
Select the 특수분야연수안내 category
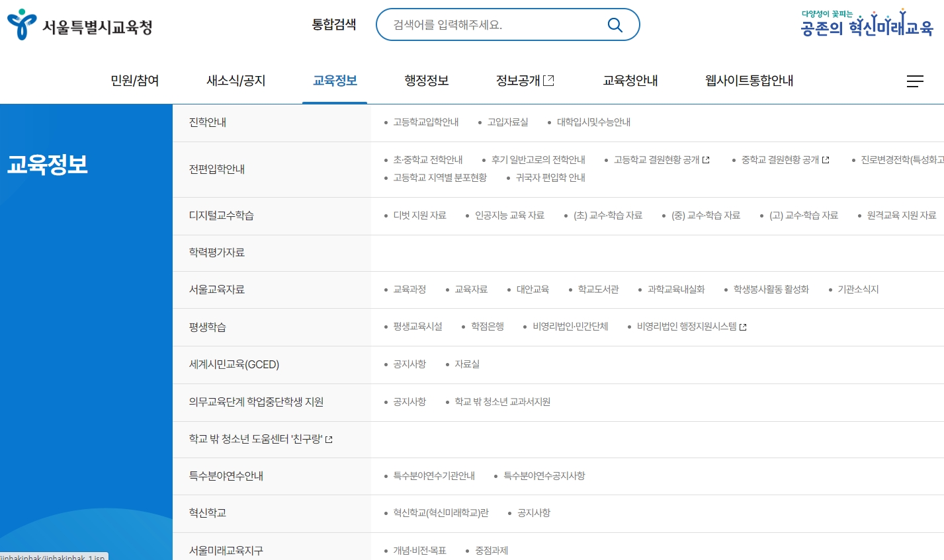click(x=226, y=476)
